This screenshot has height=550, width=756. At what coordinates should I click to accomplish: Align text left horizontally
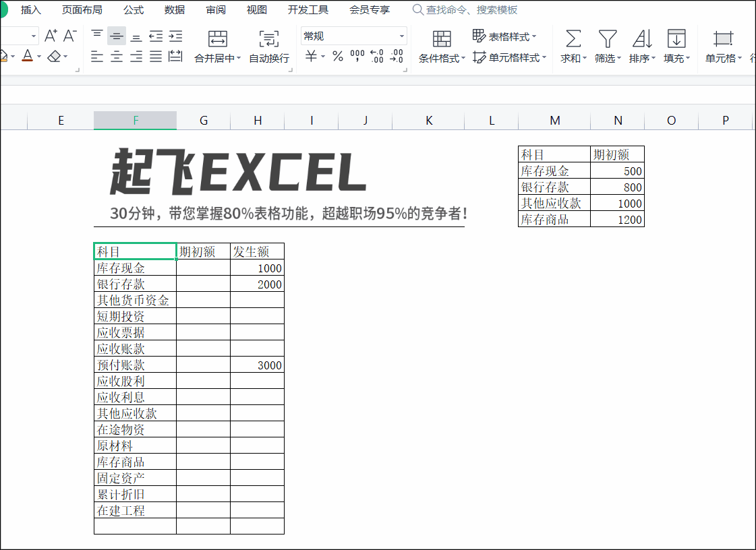point(97,57)
